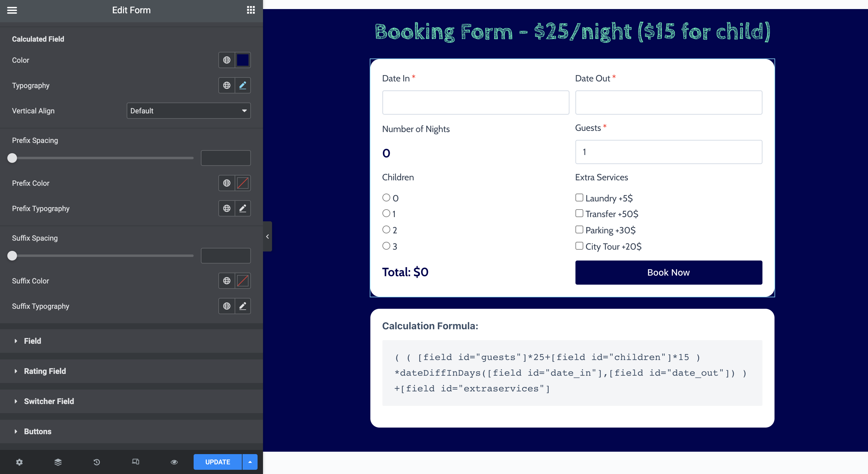
Task: Click the globe icon next to Prefix Color
Action: (x=227, y=183)
